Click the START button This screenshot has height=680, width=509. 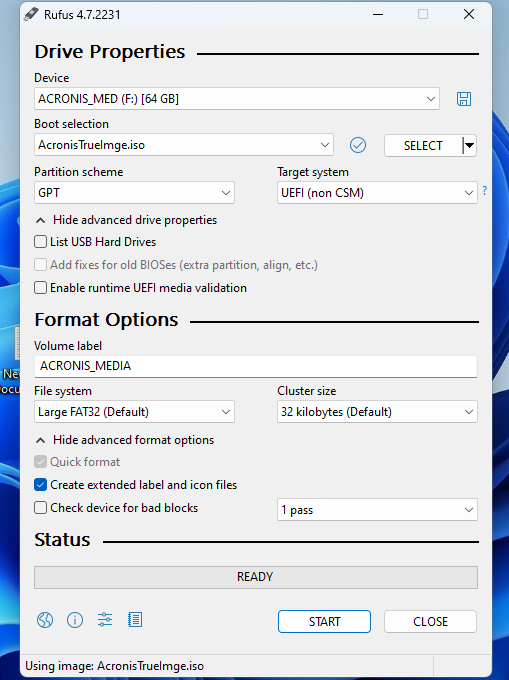pyautogui.click(x=324, y=621)
